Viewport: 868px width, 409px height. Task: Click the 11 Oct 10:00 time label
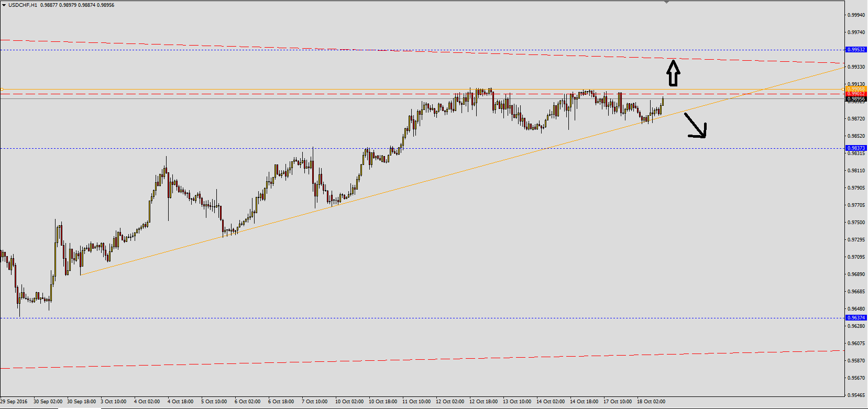pos(416,402)
